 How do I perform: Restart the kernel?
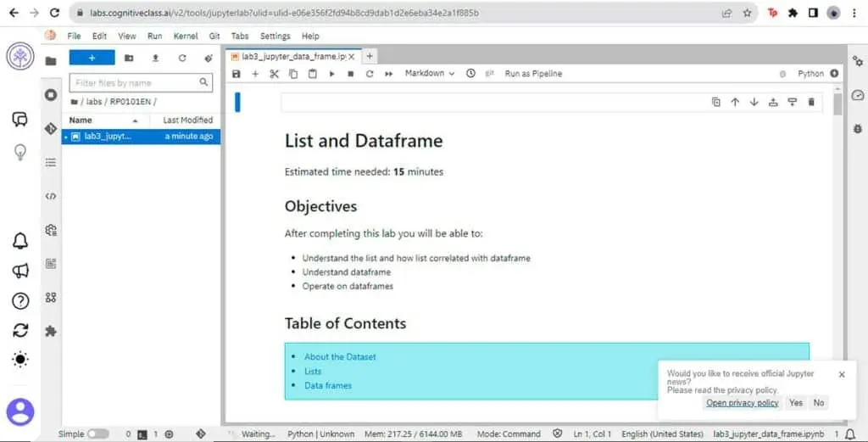(370, 74)
